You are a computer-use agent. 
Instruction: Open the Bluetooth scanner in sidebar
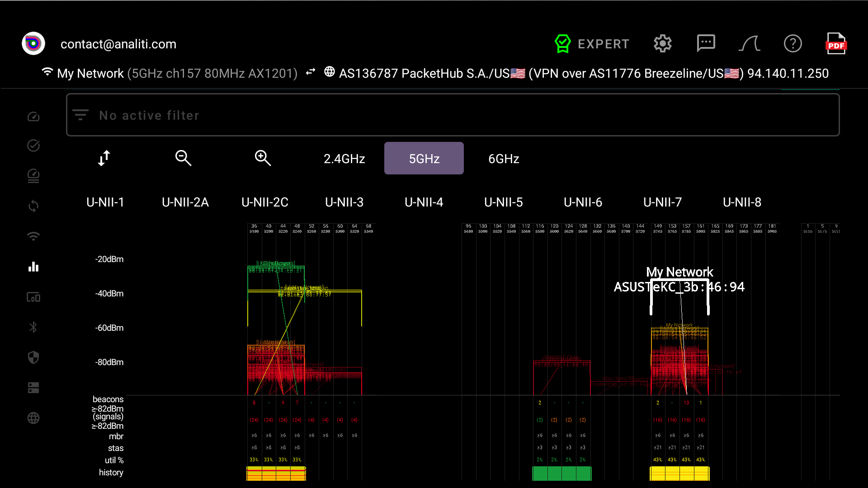[33, 327]
